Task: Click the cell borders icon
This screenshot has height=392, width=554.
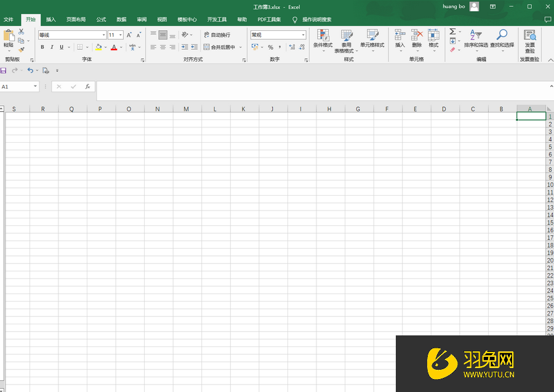Action: [80, 47]
